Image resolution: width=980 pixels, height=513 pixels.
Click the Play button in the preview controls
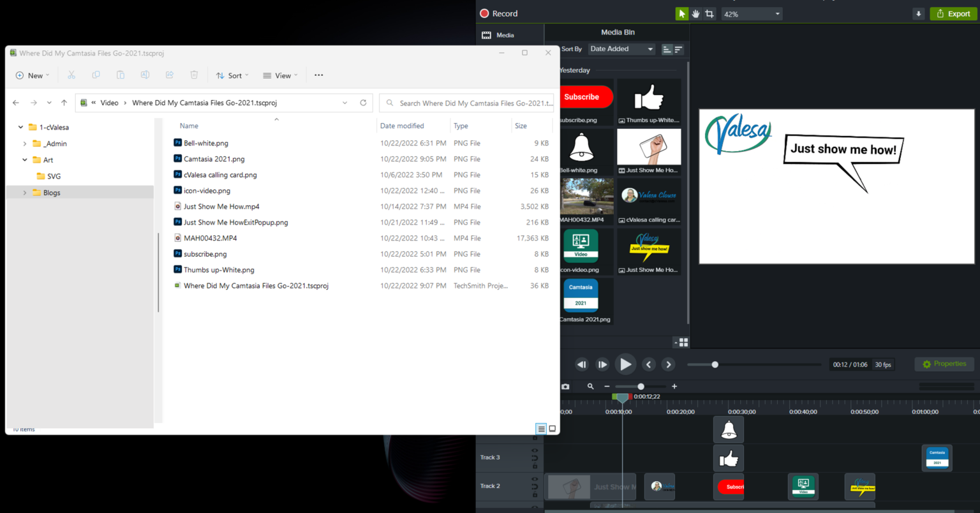point(625,364)
